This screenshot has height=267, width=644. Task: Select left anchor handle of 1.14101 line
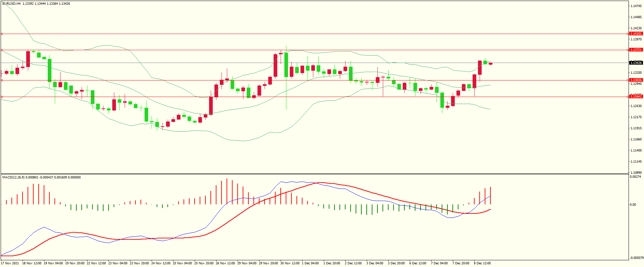click(x=2, y=34)
